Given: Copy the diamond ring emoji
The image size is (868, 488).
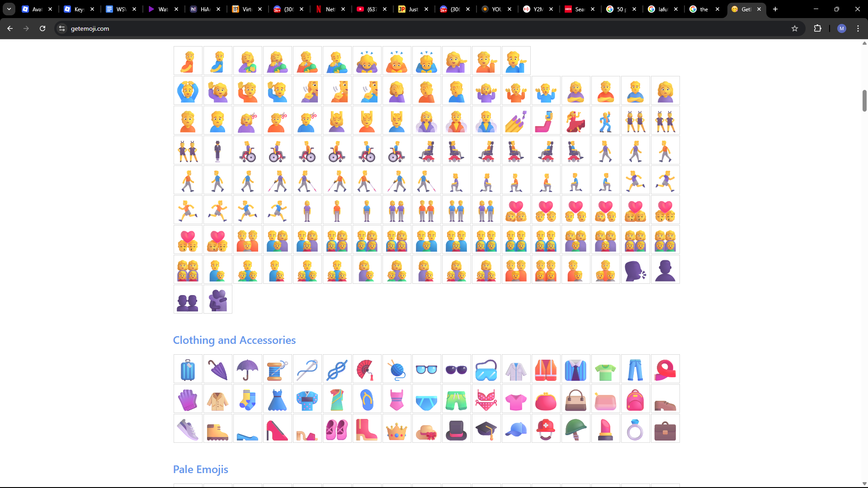Looking at the screenshot, I should click(x=636, y=429).
